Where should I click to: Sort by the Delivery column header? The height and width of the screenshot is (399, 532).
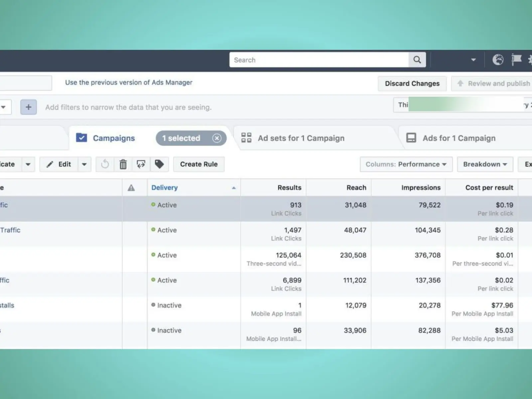[x=165, y=188]
